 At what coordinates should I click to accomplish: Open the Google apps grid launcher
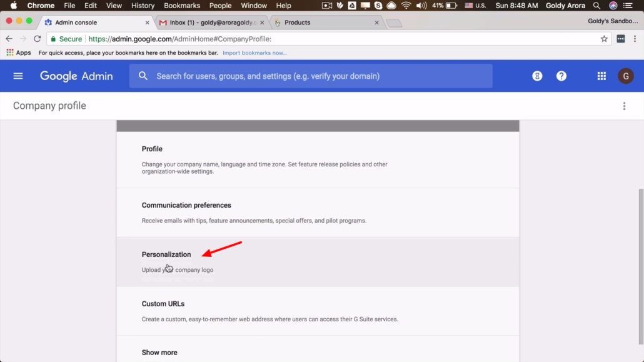click(x=601, y=76)
